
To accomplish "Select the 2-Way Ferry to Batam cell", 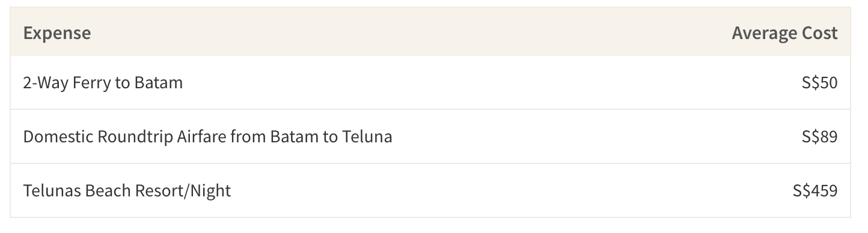I will [103, 83].
